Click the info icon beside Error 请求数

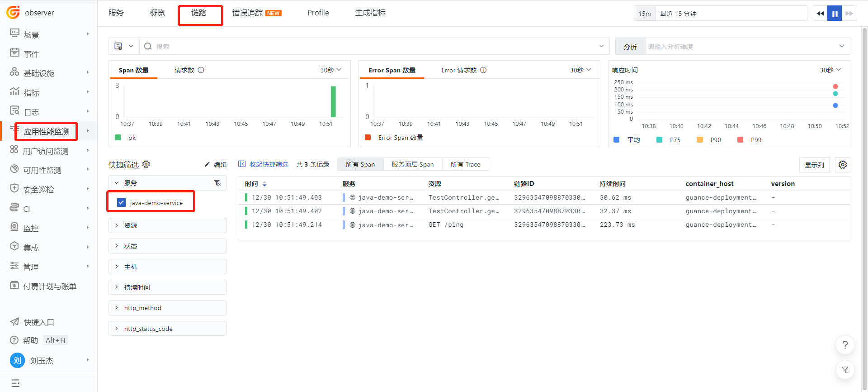point(483,70)
